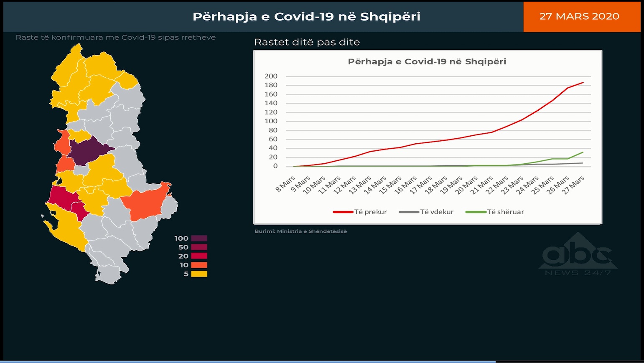Click the '16 Mars' x-axis label
The image size is (644, 363).
(405, 185)
